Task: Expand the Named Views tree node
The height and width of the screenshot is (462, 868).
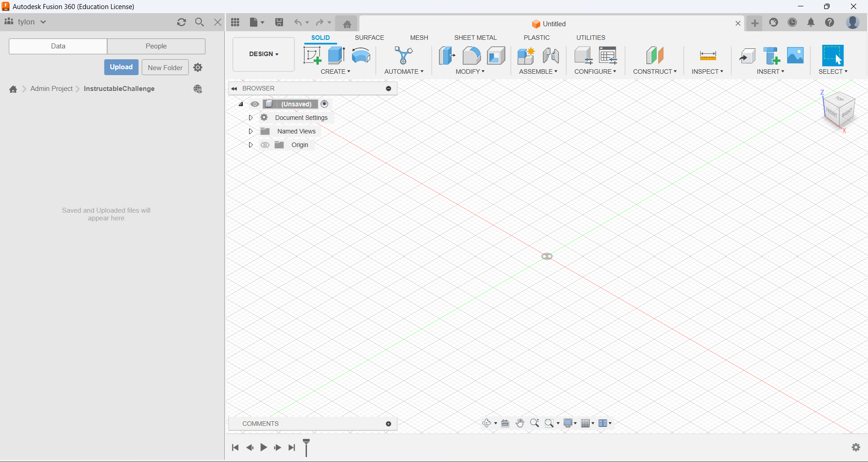Action: (250, 131)
